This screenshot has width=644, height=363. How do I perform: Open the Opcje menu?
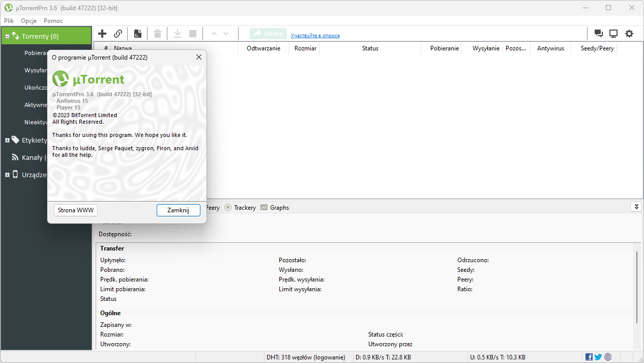coord(29,21)
